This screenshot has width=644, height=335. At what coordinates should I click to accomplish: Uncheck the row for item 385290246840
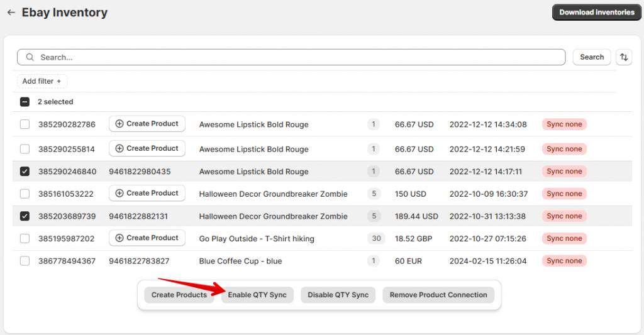[25, 172]
